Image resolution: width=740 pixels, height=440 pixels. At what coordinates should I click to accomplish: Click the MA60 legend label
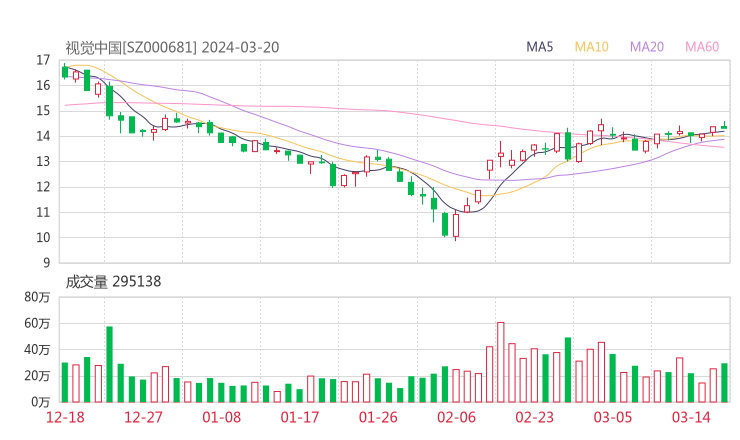click(x=702, y=47)
